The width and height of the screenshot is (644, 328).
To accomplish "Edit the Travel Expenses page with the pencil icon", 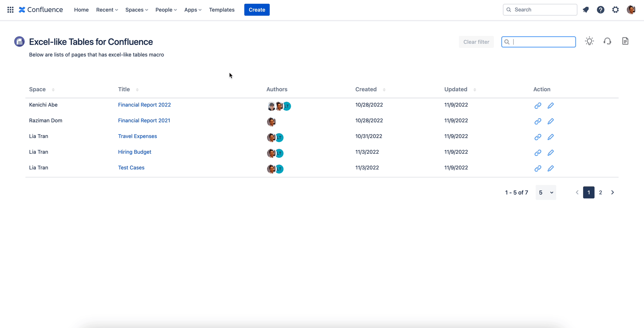I will click(550, 137).
